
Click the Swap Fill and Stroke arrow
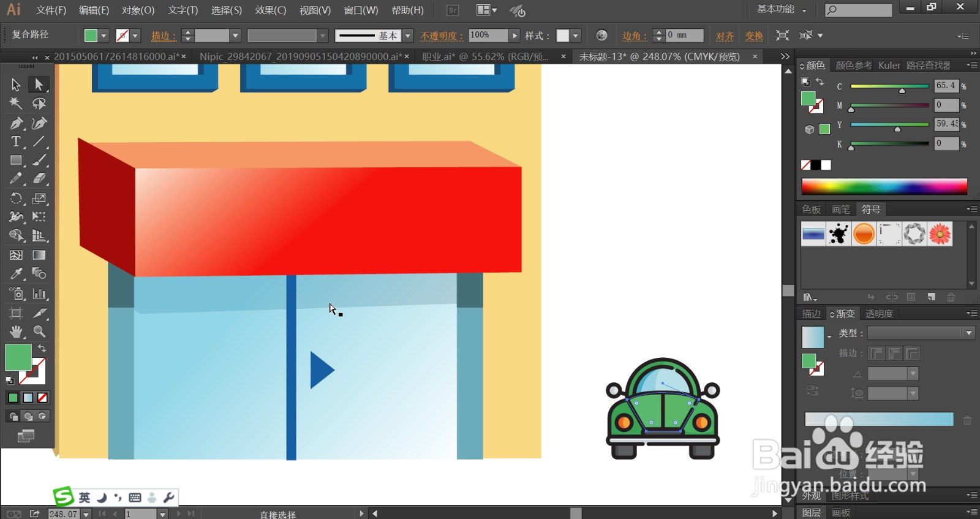coord(42,348)
